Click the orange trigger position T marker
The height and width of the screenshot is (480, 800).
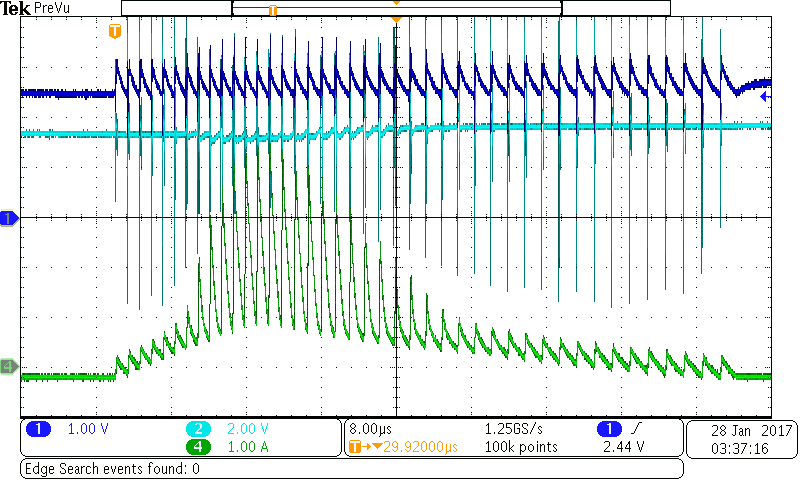(115, 31)
